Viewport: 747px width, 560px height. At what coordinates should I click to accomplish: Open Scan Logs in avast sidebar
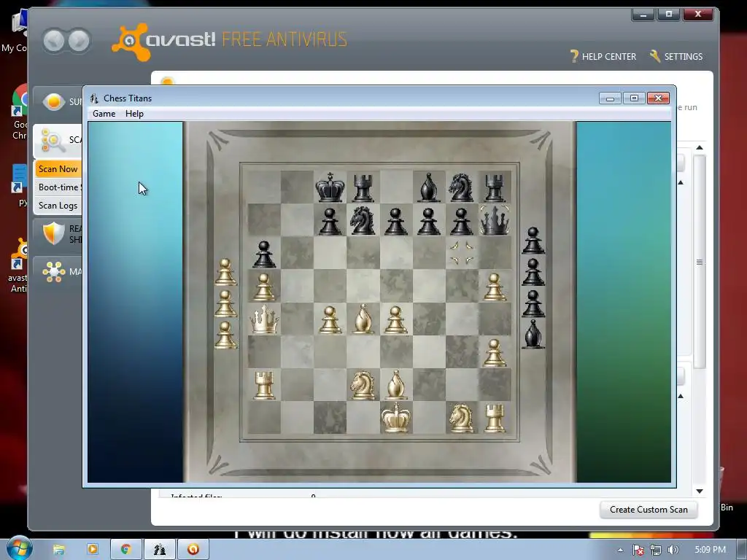[58, 205]
